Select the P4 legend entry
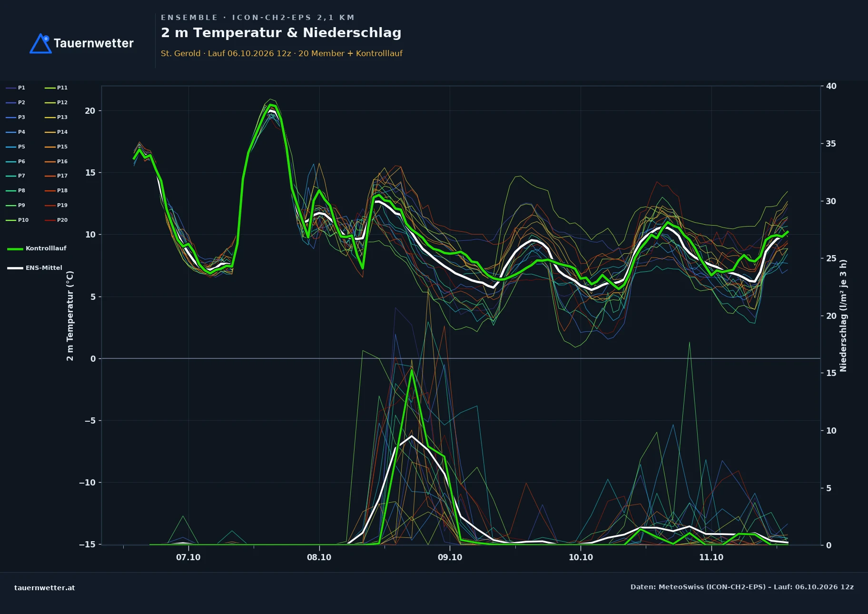This screenshot has height=614, width=868. coord(16,132)
